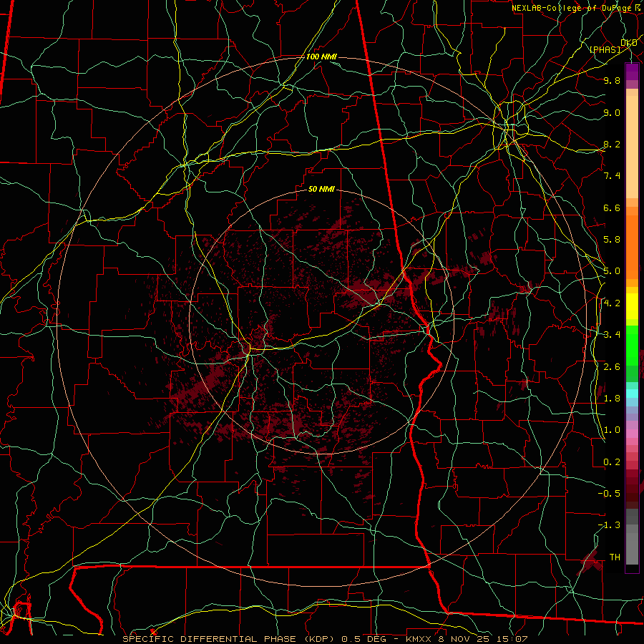Click the -0.5 value on the scale
The height and width of the screenshot is (644, 644).
[x=609, y=494]
